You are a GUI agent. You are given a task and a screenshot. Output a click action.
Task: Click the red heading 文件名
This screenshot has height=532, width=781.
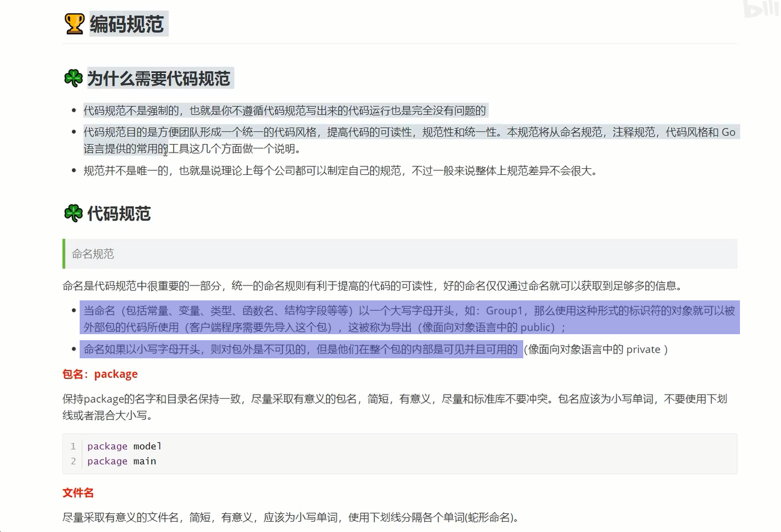[78, 493]
